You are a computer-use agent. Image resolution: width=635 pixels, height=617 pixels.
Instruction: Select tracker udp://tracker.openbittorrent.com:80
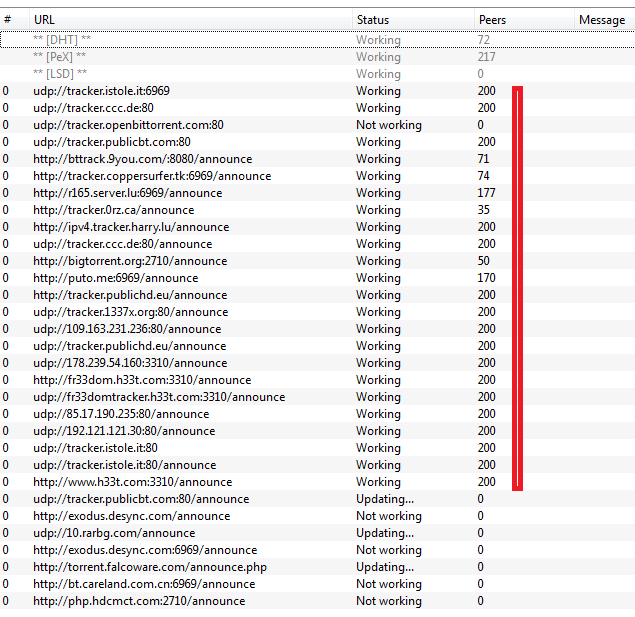click(x=318, y=125)
